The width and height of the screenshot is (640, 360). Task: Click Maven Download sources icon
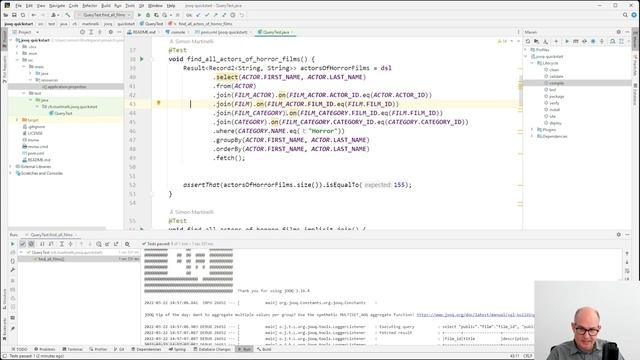pos(545,41)
